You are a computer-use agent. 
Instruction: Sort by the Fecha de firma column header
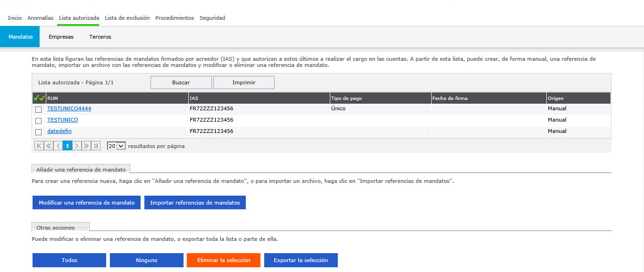(x=449, y=98)
